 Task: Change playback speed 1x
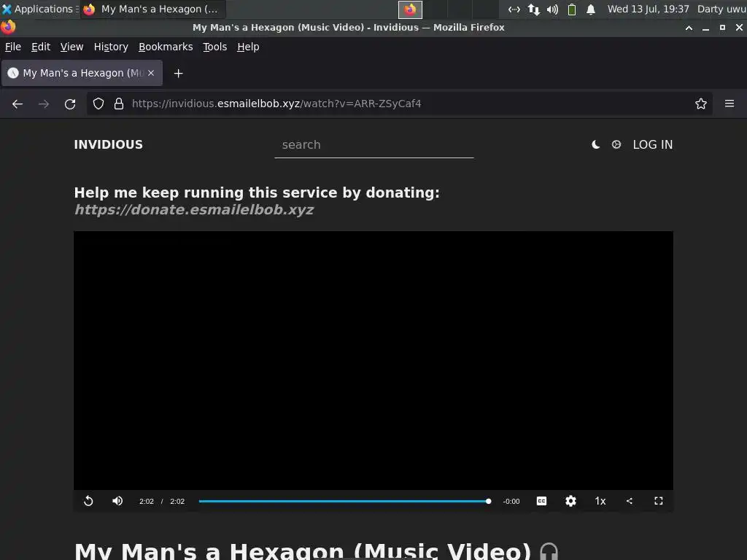tap(600, 501)
